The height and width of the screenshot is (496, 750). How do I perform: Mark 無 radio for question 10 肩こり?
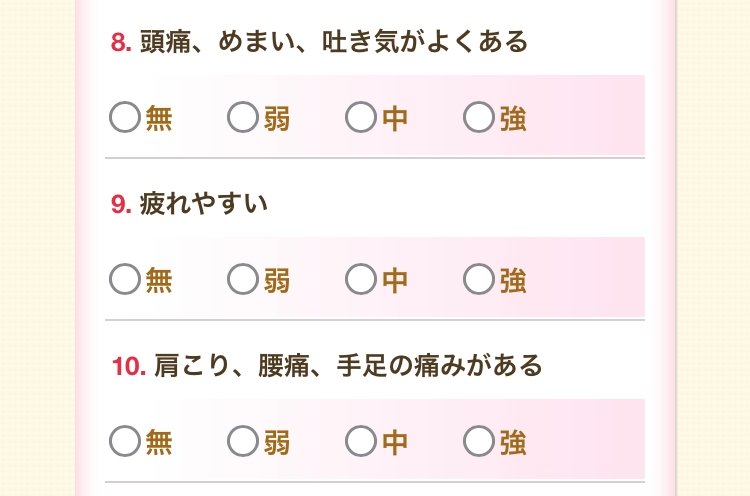124,441
